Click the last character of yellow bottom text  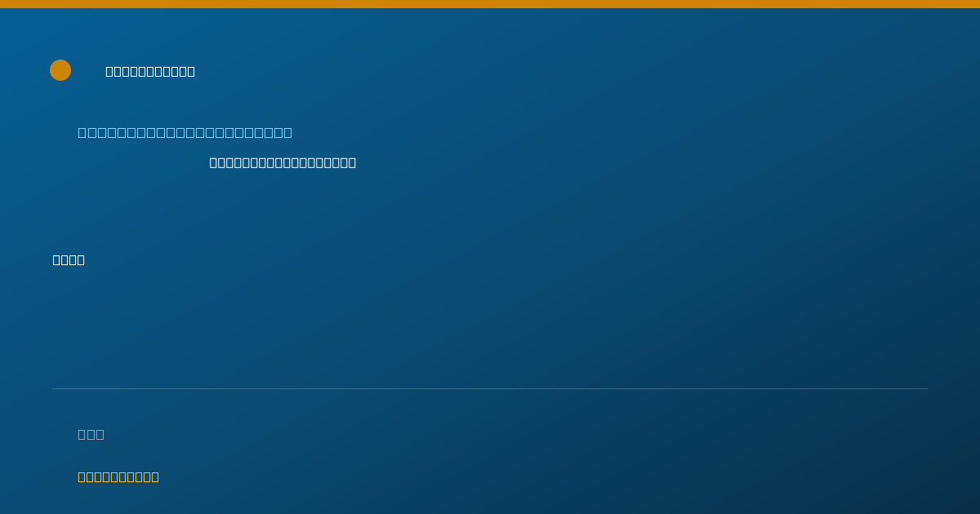pyautogui.click(x=155, y=476)
